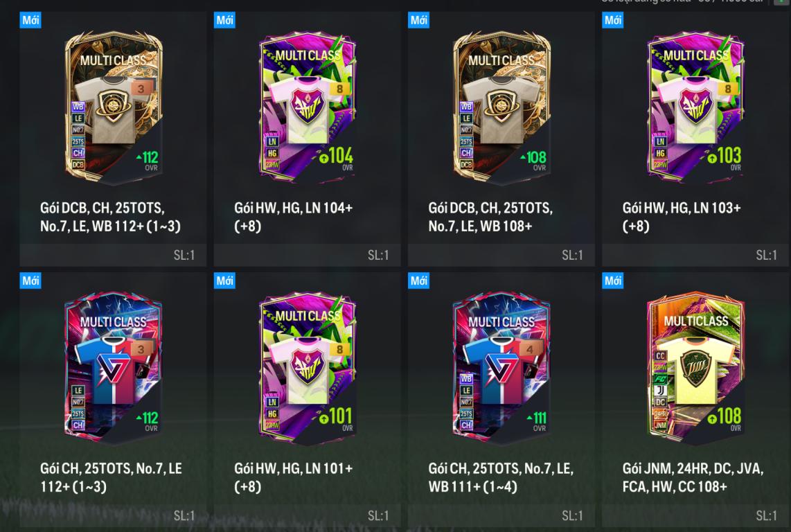Select the purple 101 OVR multi class card
Image resolution: width=791 pixels, height=532 pixels.
coord(308,368)
